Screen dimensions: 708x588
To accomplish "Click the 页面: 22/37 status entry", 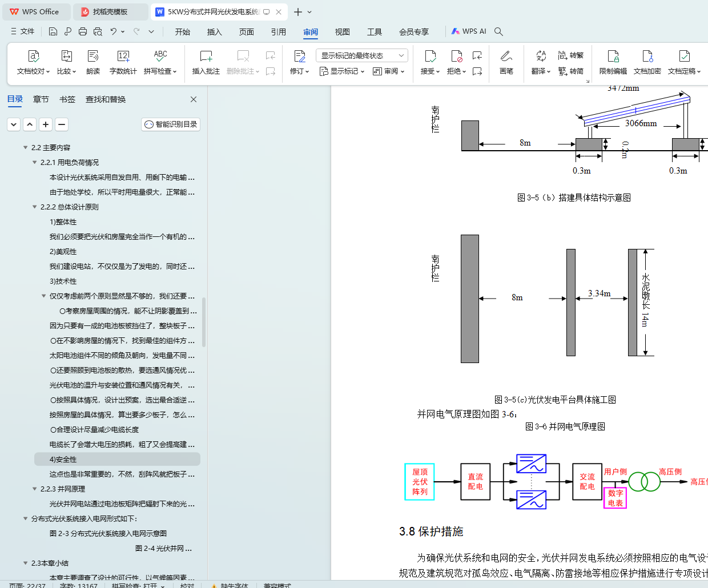I will tap(27, 585).
